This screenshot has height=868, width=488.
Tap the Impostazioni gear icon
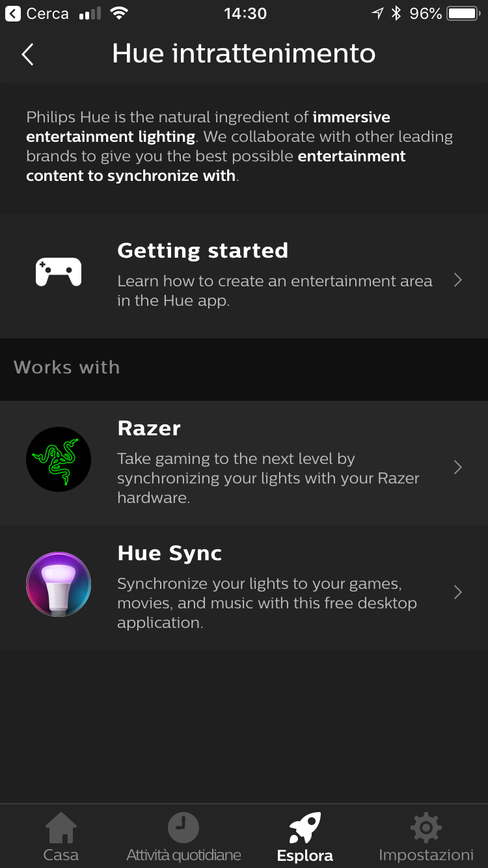point(426,828)
